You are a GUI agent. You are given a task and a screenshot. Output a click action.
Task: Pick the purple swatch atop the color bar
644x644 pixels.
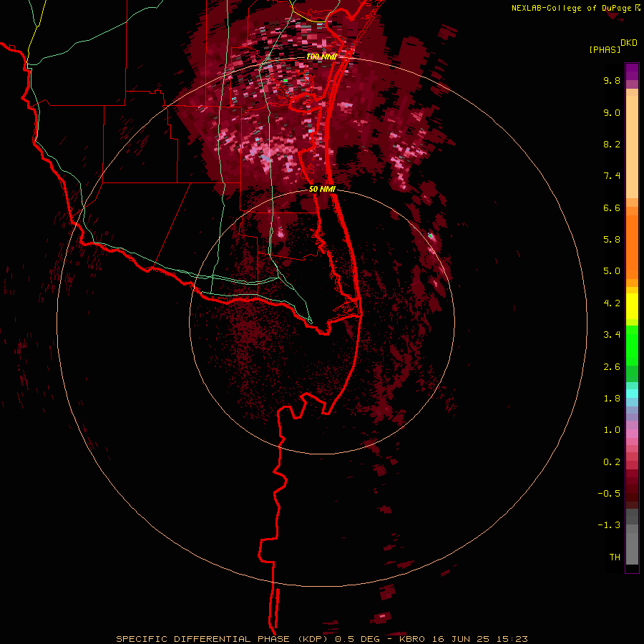[x=632, y=72]
